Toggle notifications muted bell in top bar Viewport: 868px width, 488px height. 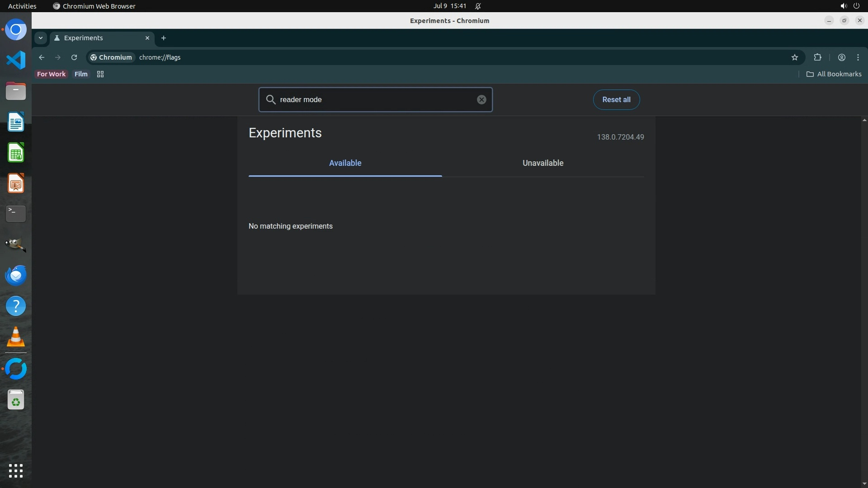coord(478,6)
